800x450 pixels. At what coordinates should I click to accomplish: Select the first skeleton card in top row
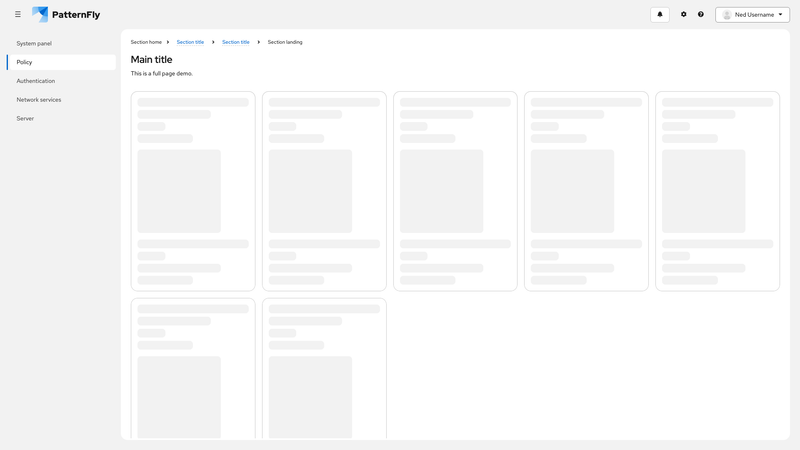pos(193,191)
